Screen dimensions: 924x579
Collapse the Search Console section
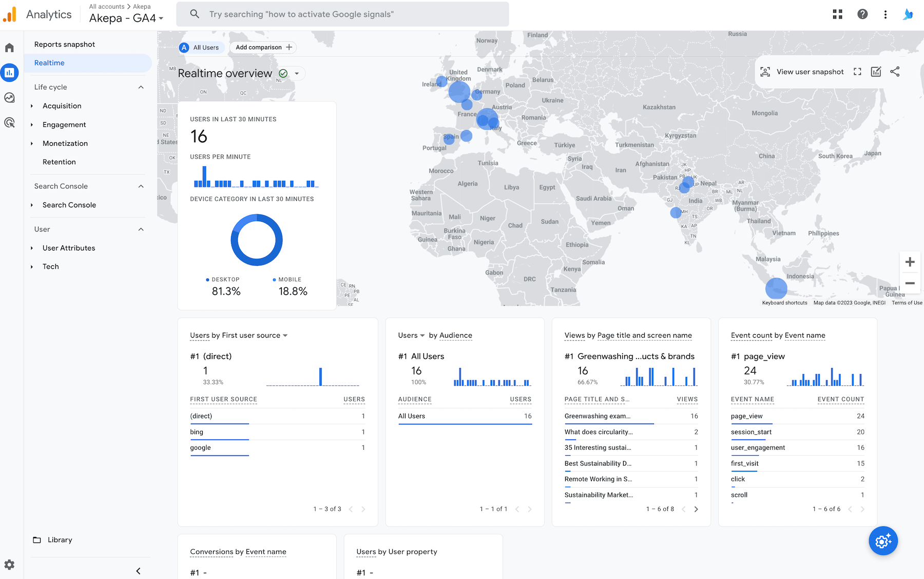pos(141,186)
